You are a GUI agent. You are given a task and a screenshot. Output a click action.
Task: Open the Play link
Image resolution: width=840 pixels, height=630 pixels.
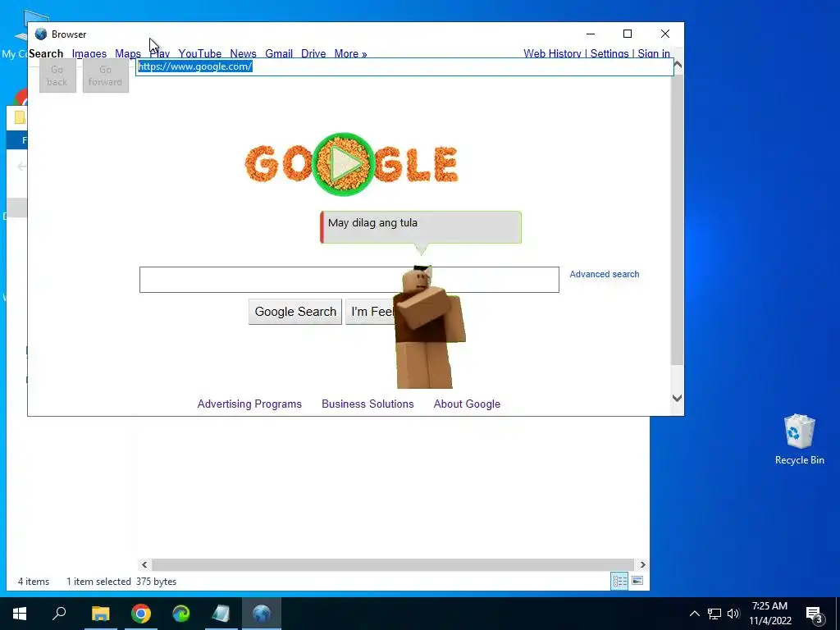160,53
